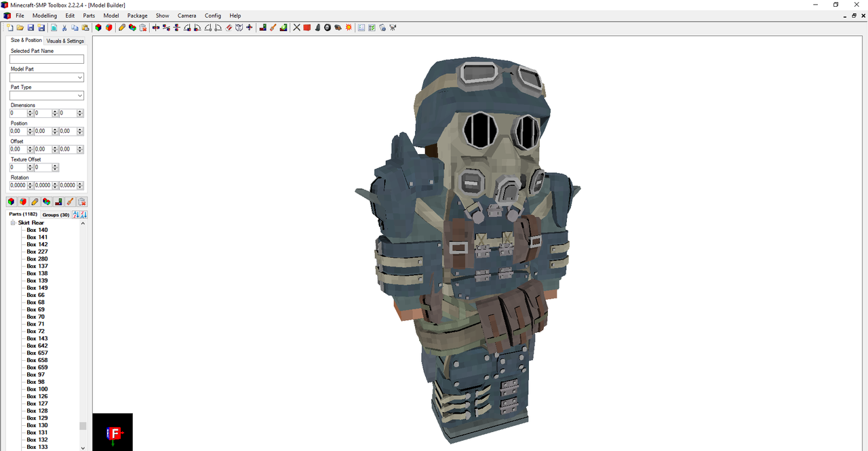Screen dimensions: 868x451
Task: Select Box 280 in the parts tree
Action: coord(37,259)
